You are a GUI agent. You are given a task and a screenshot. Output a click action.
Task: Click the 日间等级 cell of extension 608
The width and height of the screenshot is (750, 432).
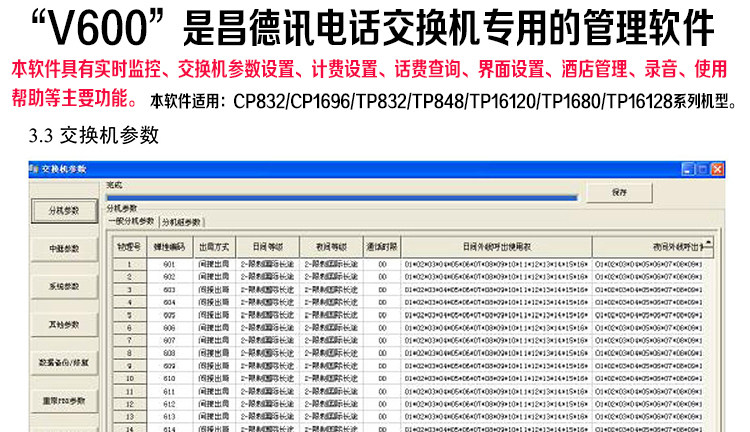[x=267, y=353]
